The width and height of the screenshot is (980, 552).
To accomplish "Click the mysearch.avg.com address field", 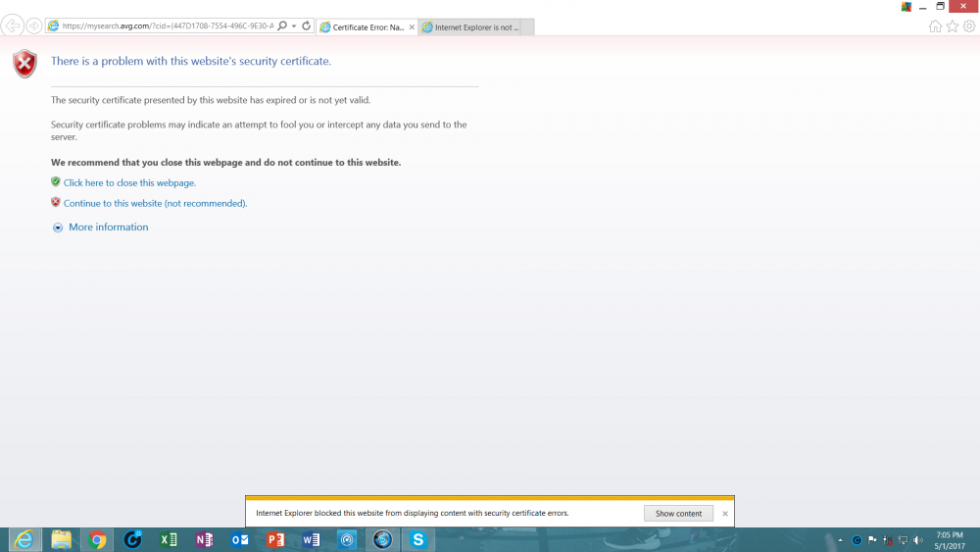I will tap(168, 25).
